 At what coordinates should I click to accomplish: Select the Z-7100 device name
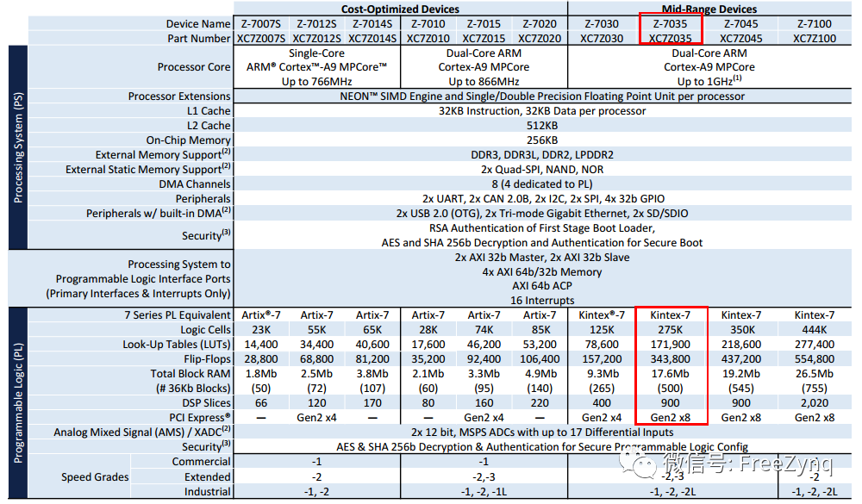click(x=815, y=23)
